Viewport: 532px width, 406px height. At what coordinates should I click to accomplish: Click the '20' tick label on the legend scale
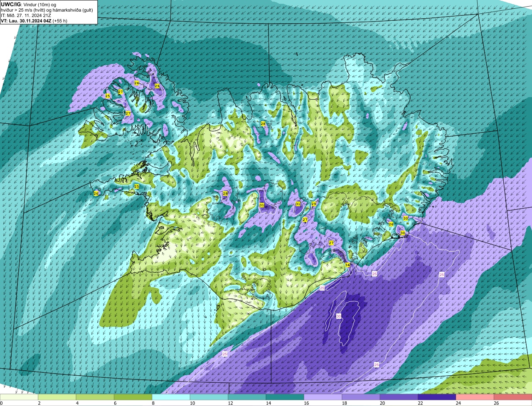(x=382, y=403)
